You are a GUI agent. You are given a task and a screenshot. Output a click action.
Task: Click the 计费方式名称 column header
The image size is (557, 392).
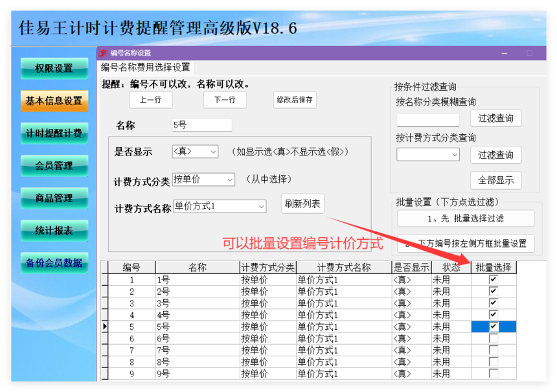click(x=344, y=267)
